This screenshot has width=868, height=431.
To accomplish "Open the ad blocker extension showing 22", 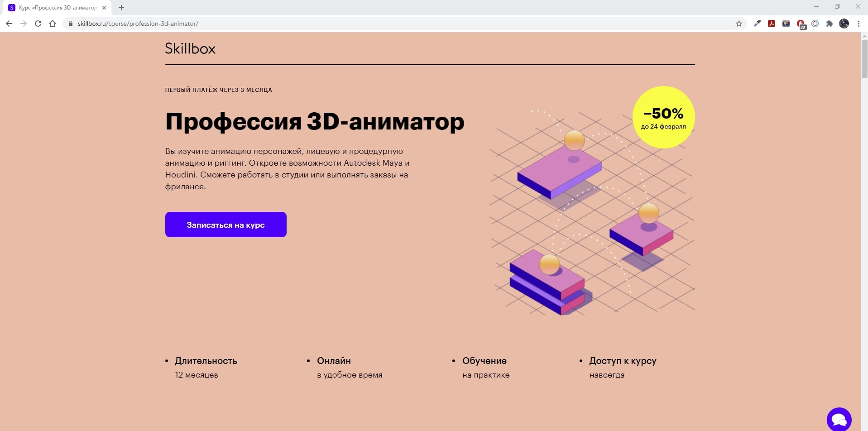I will pyautogui.click(x=801, y=24).
